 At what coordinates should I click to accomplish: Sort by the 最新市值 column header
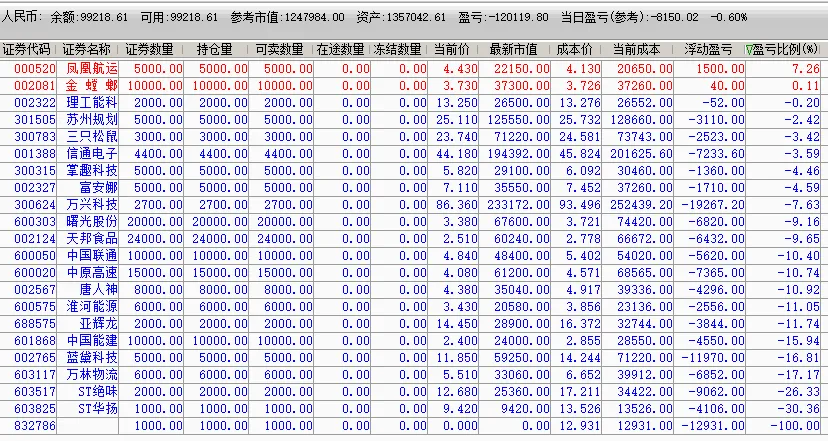coord(513,50)
